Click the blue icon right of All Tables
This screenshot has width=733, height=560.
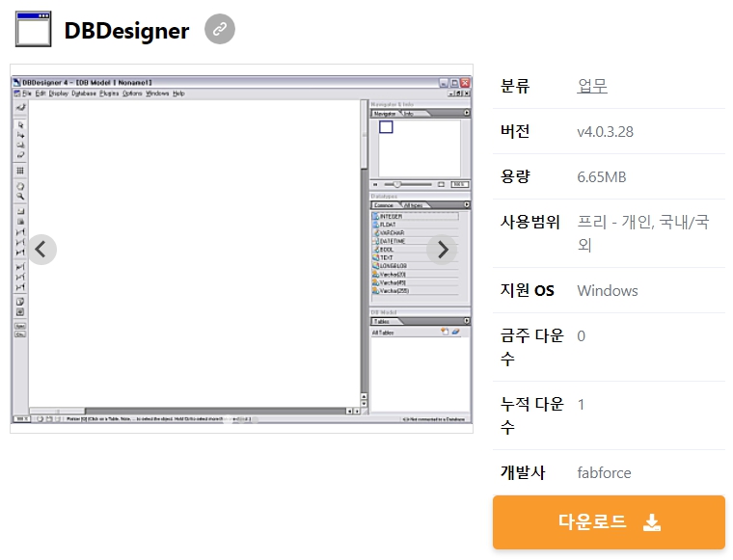coord(455,332)
